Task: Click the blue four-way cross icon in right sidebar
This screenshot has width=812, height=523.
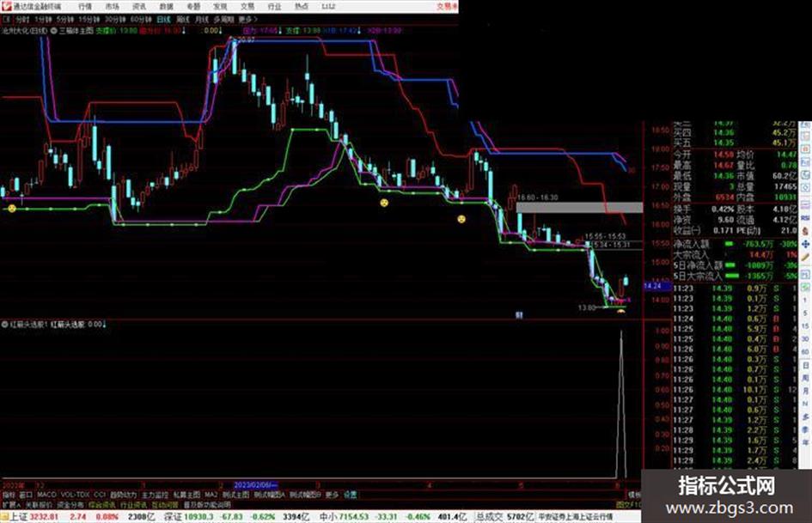Action: (x=805, y=244)
